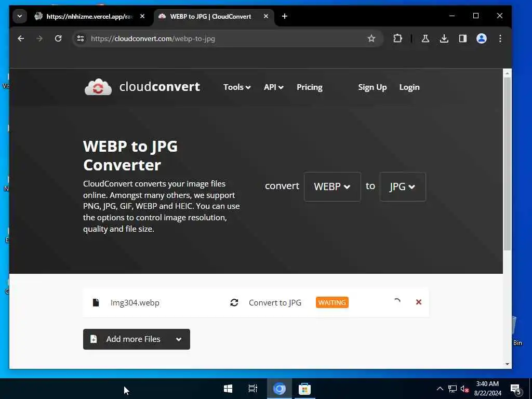
Task: Click the Img304.webp file name
Action: (135, 303)
